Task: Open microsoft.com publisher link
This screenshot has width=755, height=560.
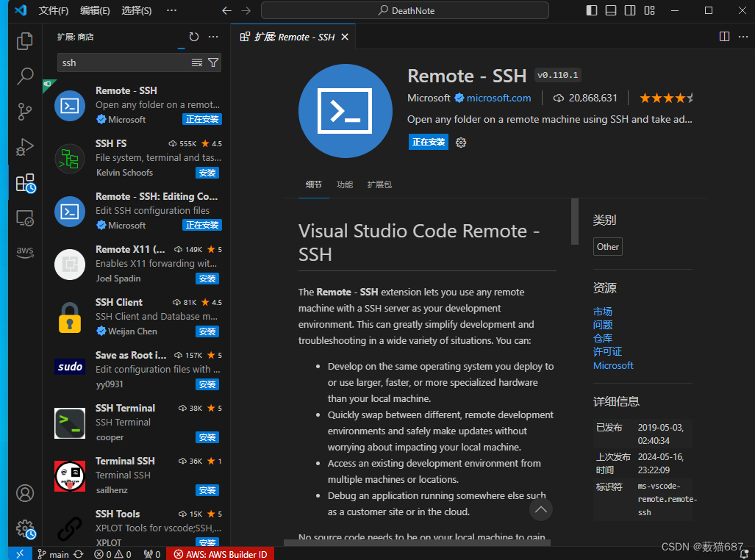Action: point(499,98)
